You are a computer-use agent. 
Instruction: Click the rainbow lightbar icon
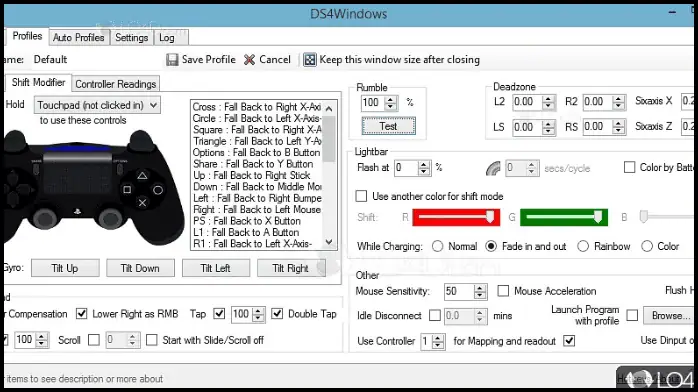[493, 168]
